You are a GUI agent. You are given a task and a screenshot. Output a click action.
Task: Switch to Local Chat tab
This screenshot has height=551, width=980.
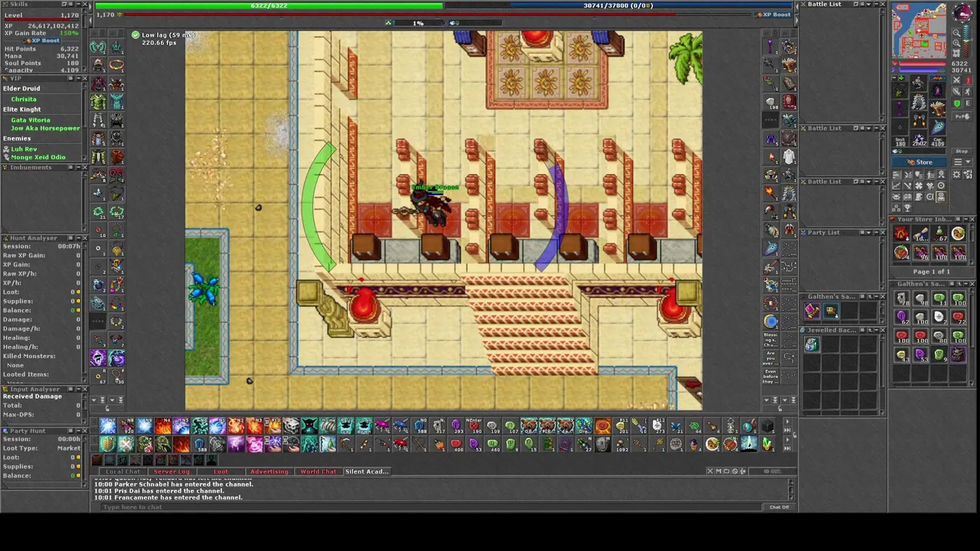coord(122,471)
